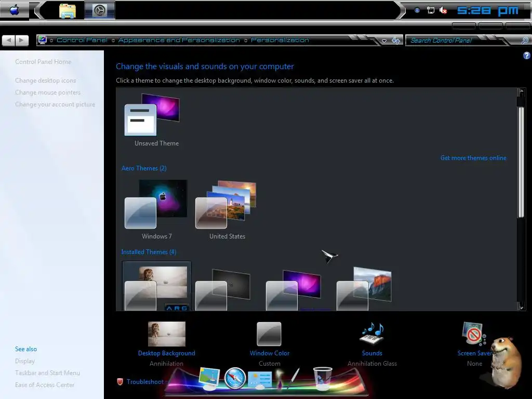Open Ease of Access Center link
Screen dimensions: 532x399
[45, 385]
